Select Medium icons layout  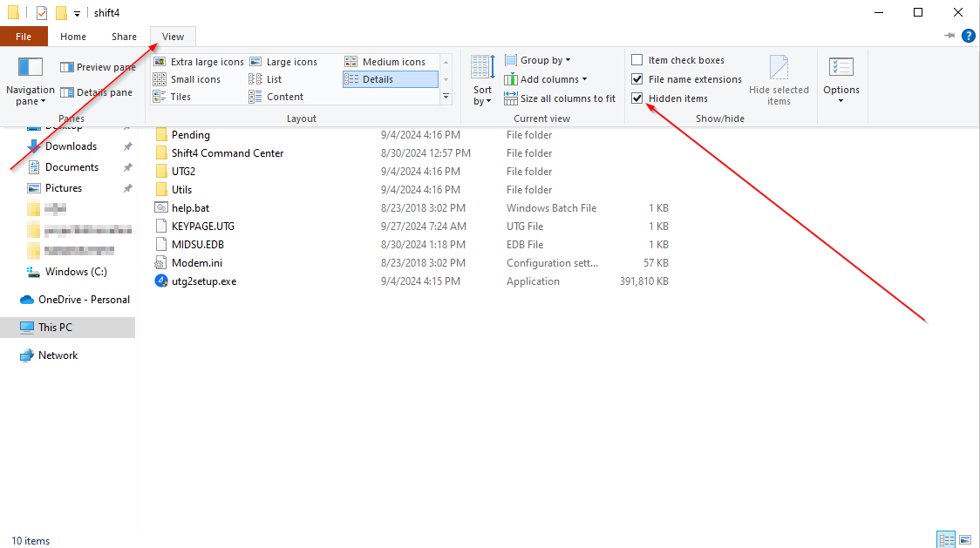point(385,62)
